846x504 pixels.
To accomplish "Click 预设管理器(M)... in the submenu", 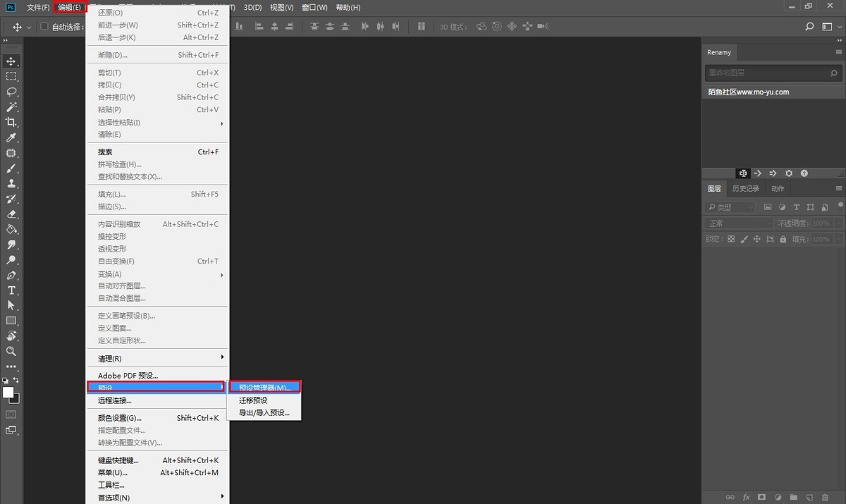I will point(264,388).
